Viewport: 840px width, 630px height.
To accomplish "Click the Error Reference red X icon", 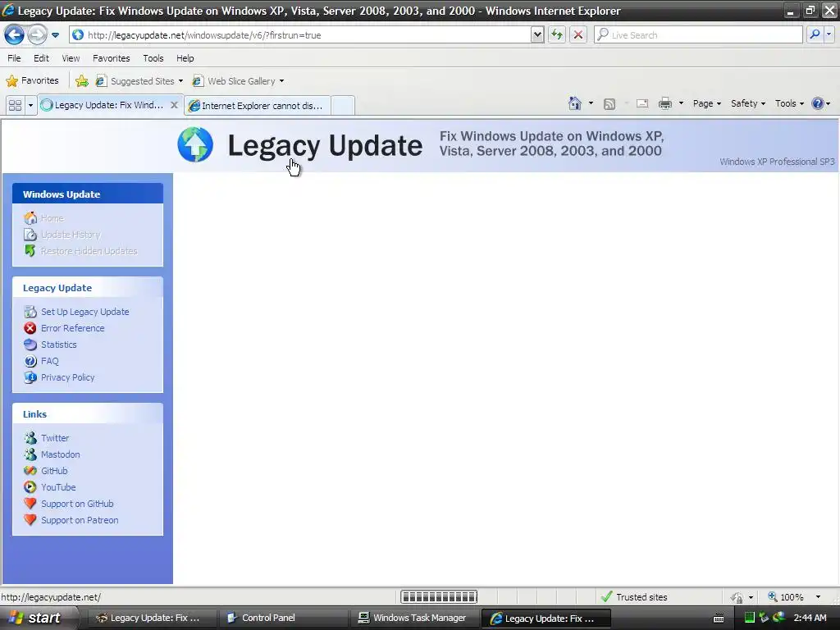I will click(30, 328).
